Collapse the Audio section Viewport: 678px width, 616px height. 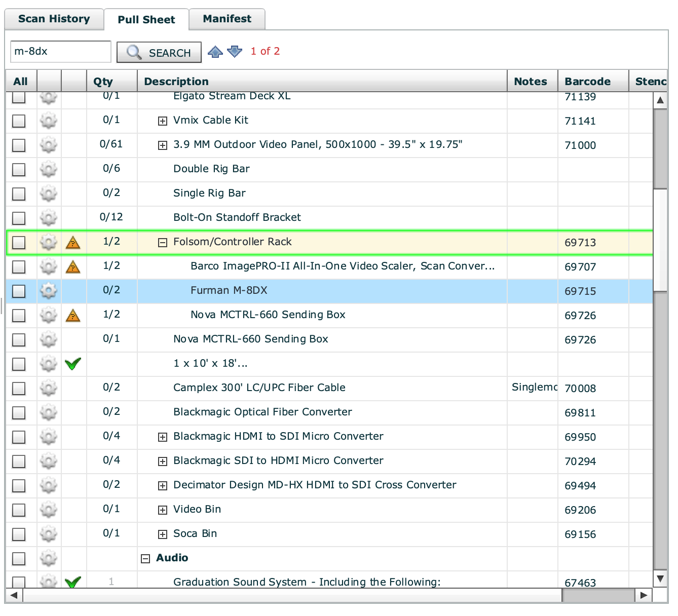coord(145,559)
